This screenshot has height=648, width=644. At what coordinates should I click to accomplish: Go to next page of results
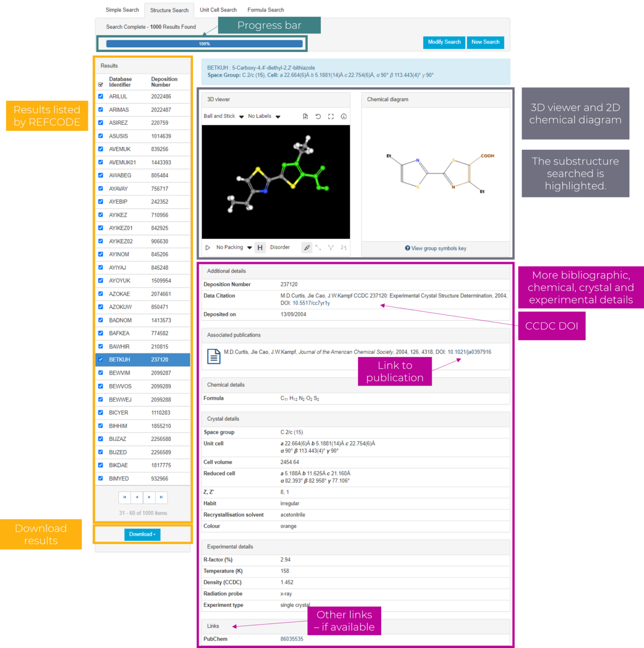tap(149, 498)
